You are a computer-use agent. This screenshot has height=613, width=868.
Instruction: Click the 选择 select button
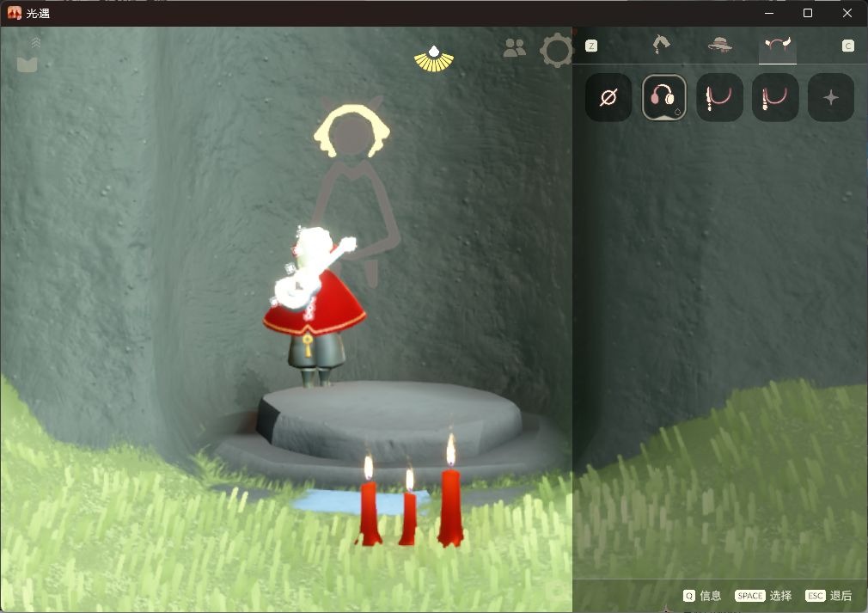coord(763,595)
